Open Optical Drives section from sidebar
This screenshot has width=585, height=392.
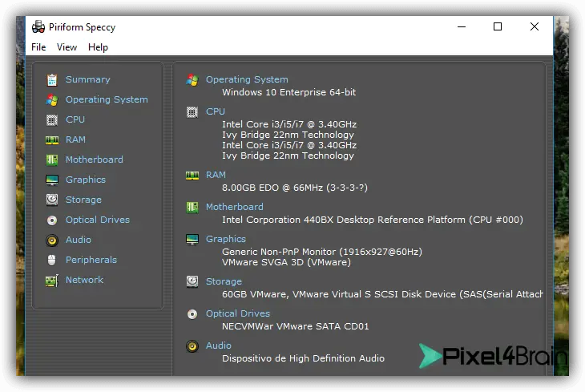[x=98, y=220]
